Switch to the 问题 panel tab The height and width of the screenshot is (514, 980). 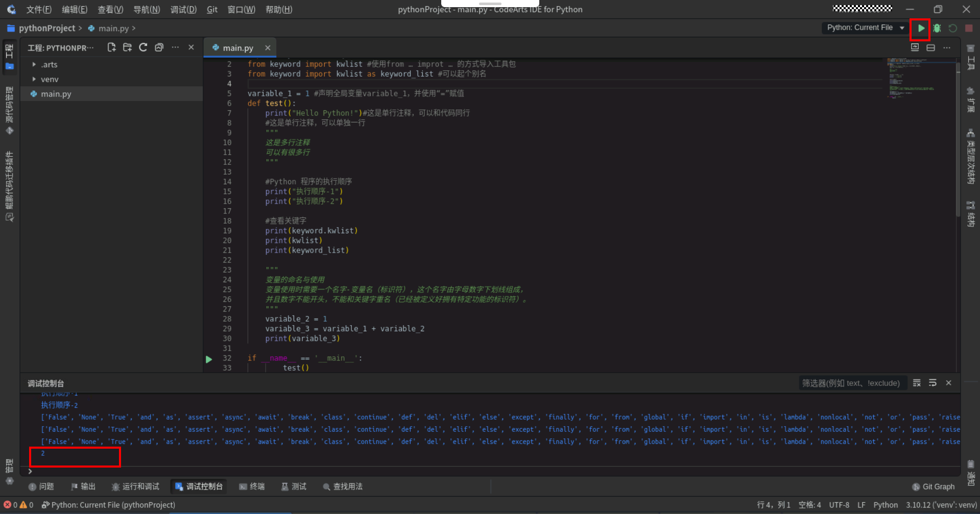(41, 486)
